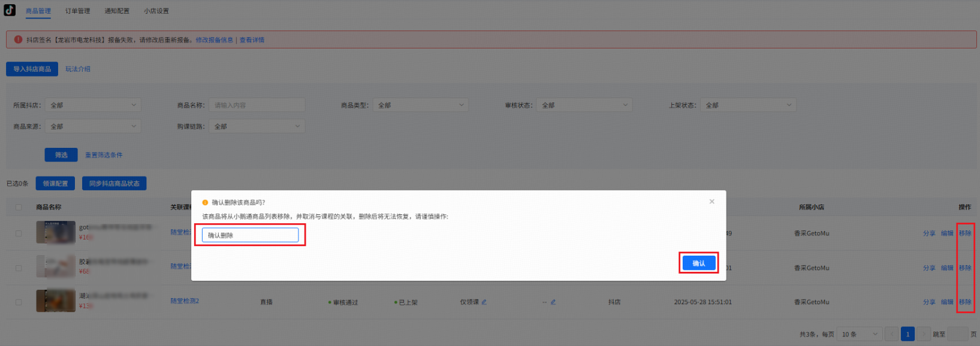This screenshot has width=980, height=346.
Task: Check the box for the '胶' product row
Action: click(x=19, y=268)
